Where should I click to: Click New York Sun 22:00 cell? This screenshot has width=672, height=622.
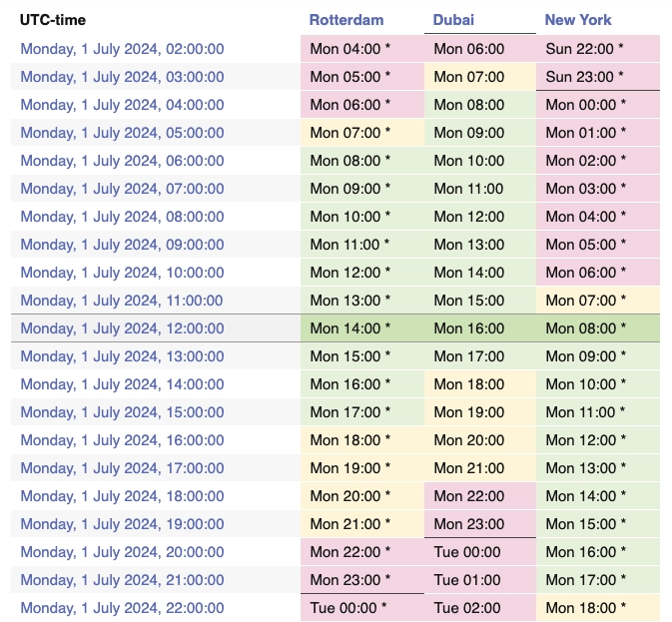[598, 49]
